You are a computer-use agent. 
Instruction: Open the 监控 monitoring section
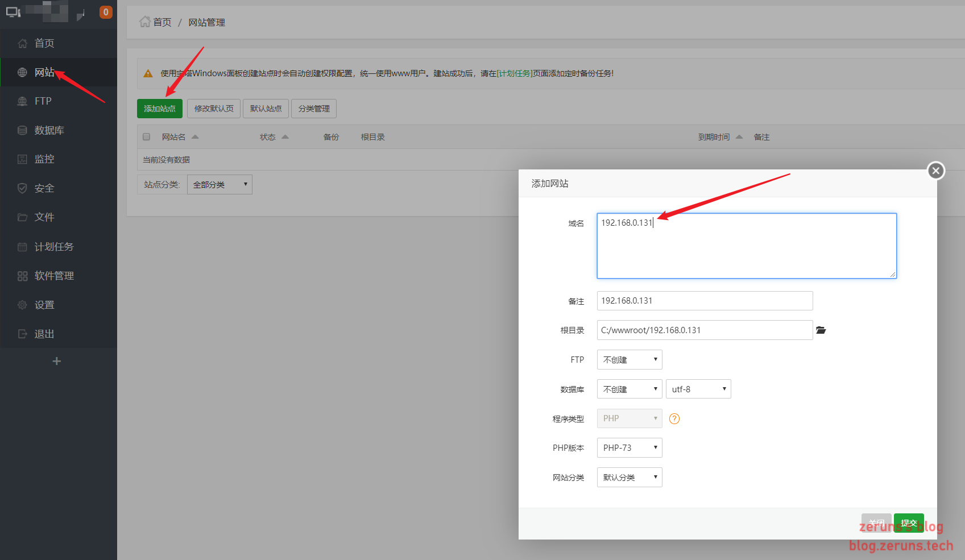[x=44, y=159]
